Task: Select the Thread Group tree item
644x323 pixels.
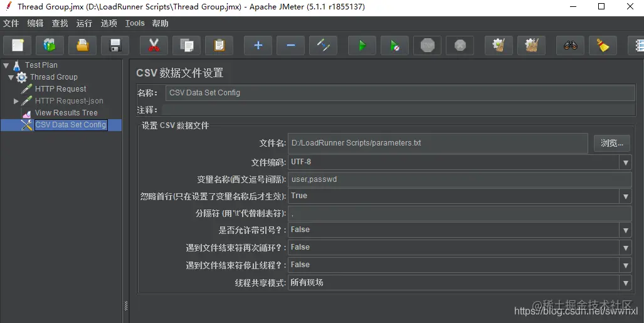Action: tap(54, 77)
